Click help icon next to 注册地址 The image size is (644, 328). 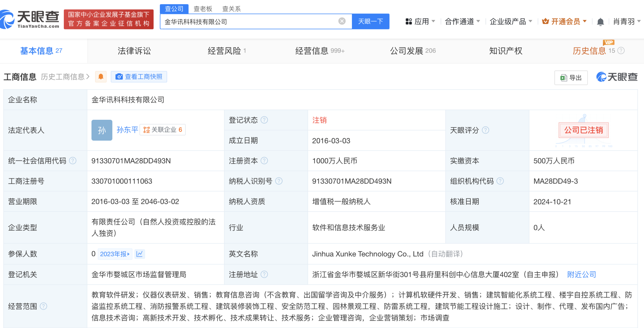(264, 275)
